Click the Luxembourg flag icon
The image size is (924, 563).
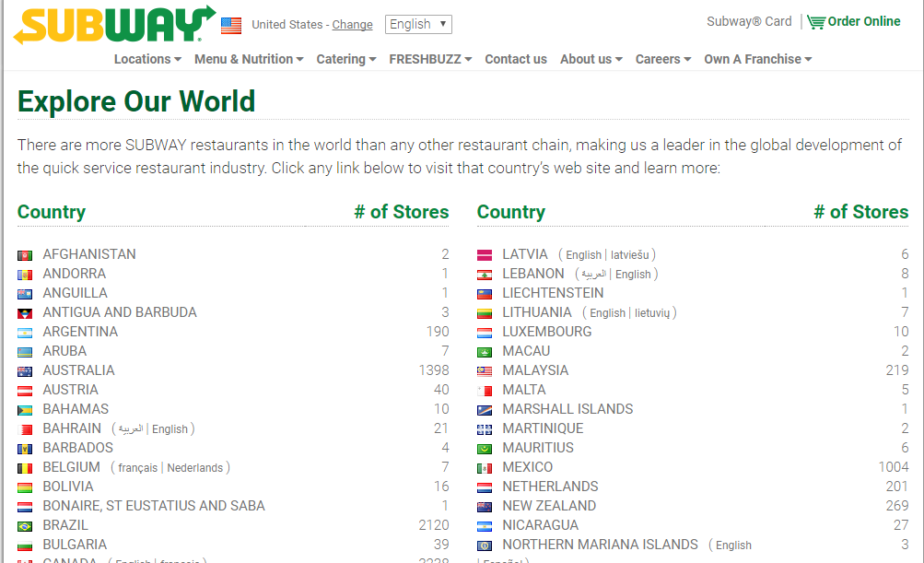click(x=485, y=333)
